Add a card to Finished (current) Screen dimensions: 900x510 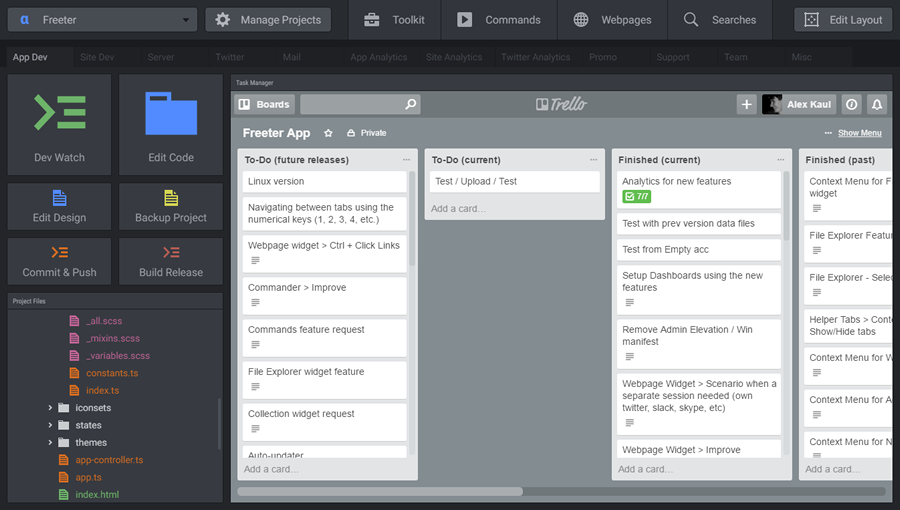[645, 469]
